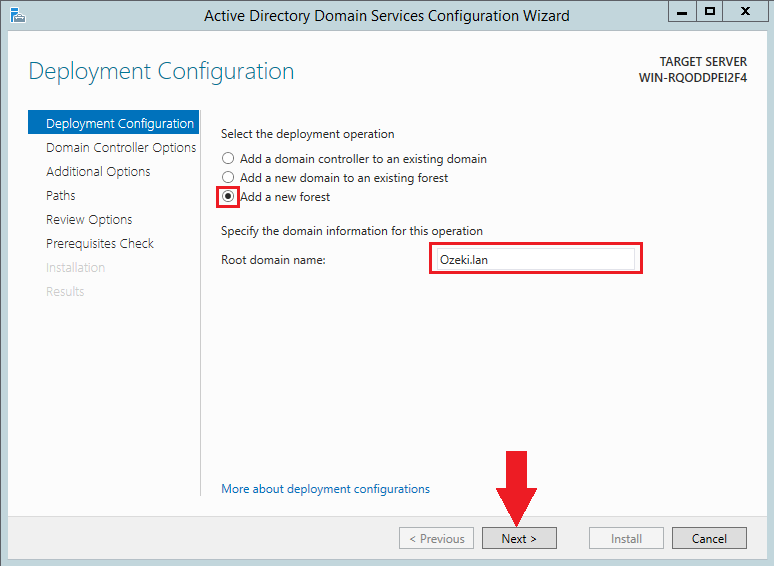This screenshot has width=774, height=566.
Task: Choose 'Add a new domain to an existing forest'
Action: coord(228,178)
